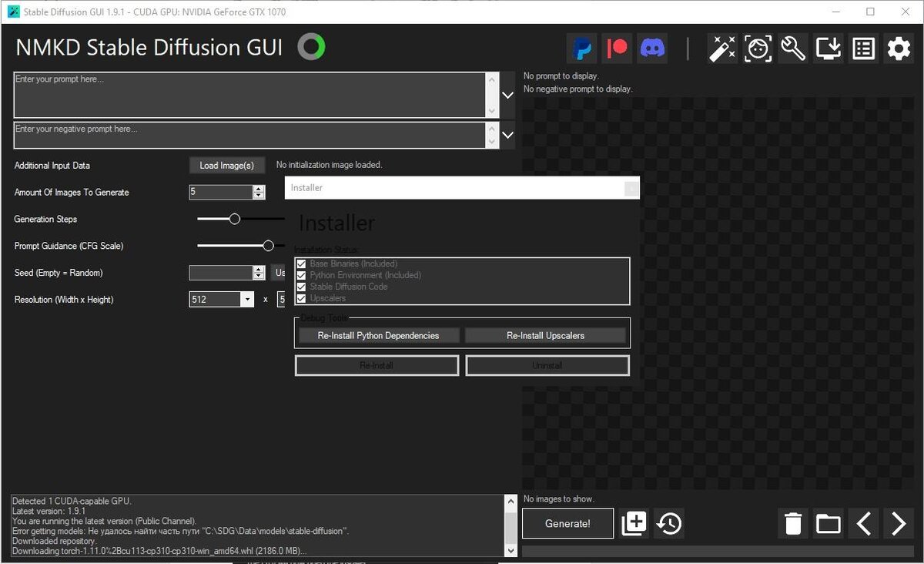Click the Uninstall button
This screenshot has width=924, height=564.
(547, 366)
